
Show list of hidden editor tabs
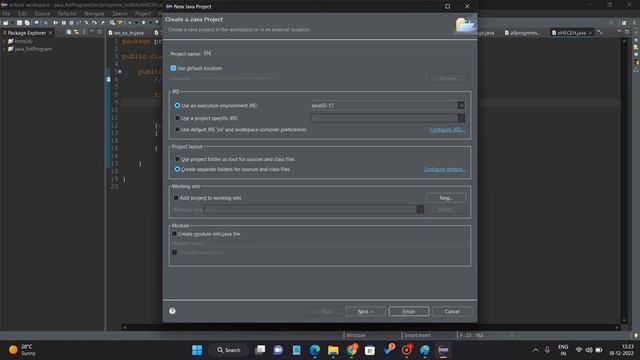click(600, 32)
